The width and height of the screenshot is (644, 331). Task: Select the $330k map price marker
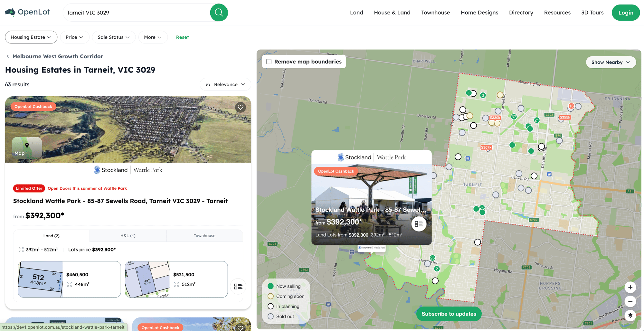point(495,118)
